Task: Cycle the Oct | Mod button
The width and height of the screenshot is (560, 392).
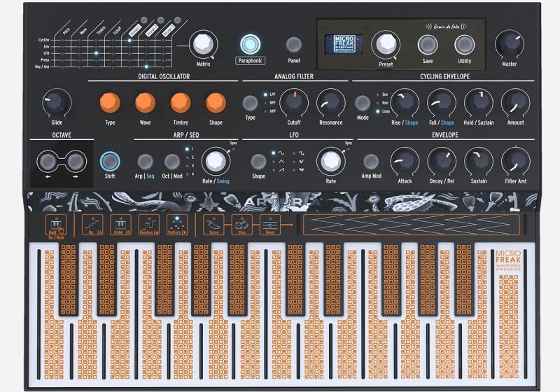Action: (171, 162)
